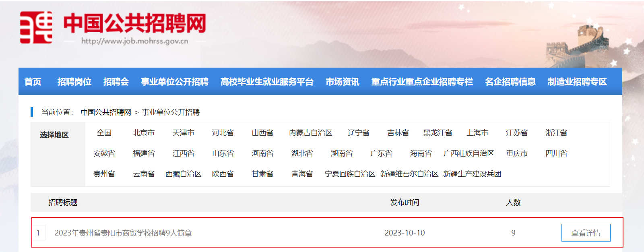Select 西藏自治区 region
This screenshot has width=644, height=252.
183,174
